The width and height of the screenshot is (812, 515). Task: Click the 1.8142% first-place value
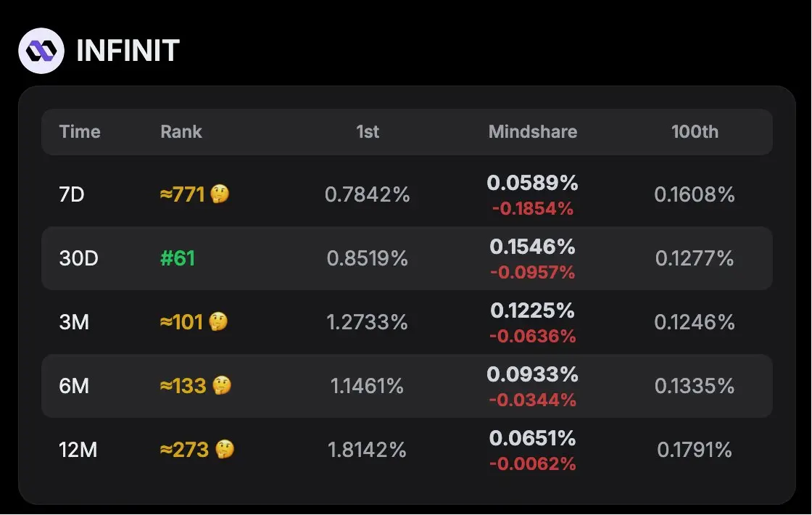(x=367, y=450)
